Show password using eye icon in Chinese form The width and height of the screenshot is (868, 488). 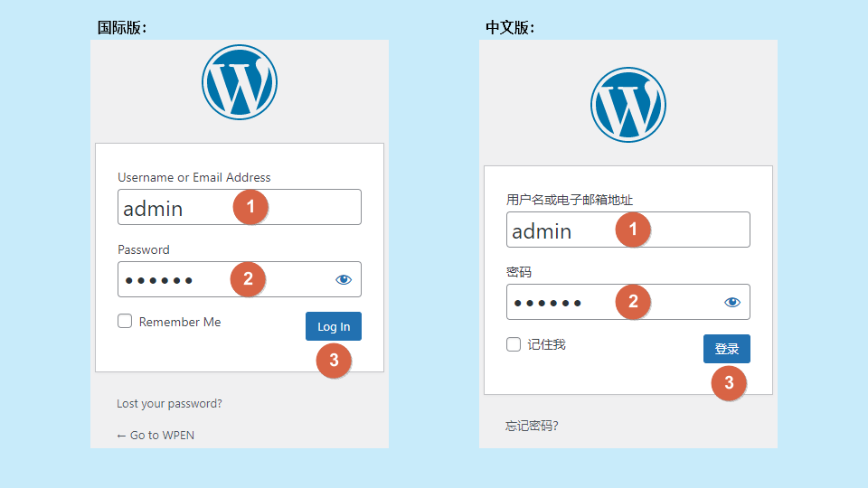pyautogui.click(x=731, y=302)
